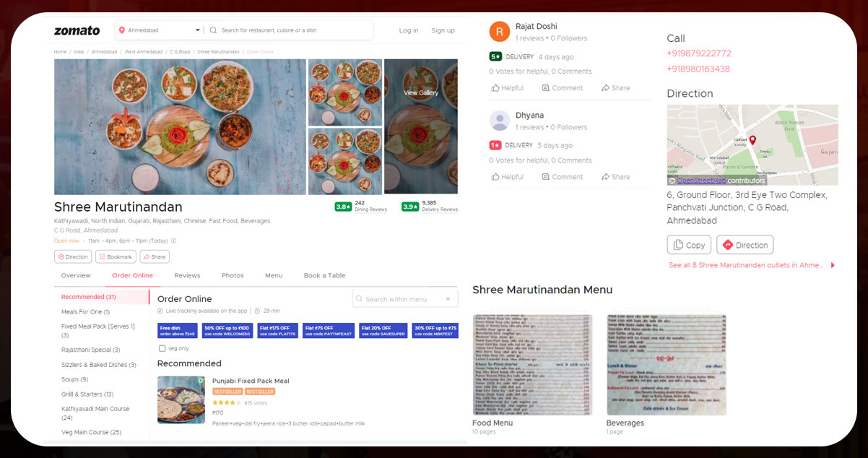The image size is (868, 458).
Task: Click the Zomato logo
Action: [x=77, y=30]
